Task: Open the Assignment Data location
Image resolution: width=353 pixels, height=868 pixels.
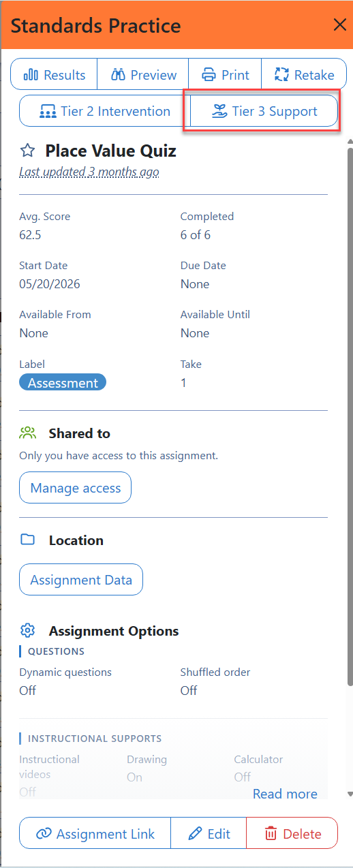Action: pyautogui.click(x=80, y=580)
